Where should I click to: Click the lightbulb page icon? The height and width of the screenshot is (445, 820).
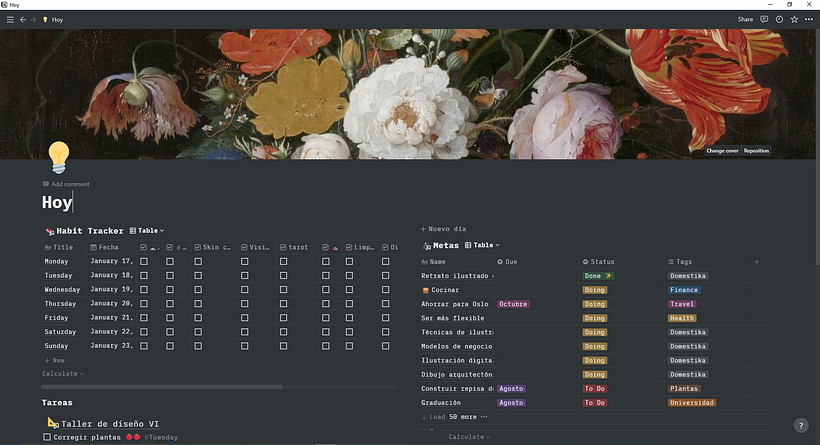(59, 157)
